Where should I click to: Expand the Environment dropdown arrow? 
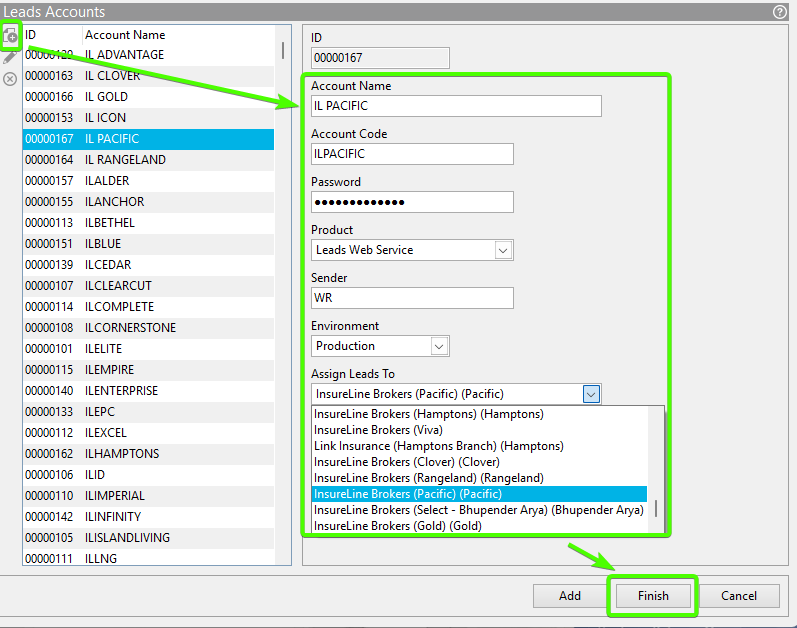439,347
